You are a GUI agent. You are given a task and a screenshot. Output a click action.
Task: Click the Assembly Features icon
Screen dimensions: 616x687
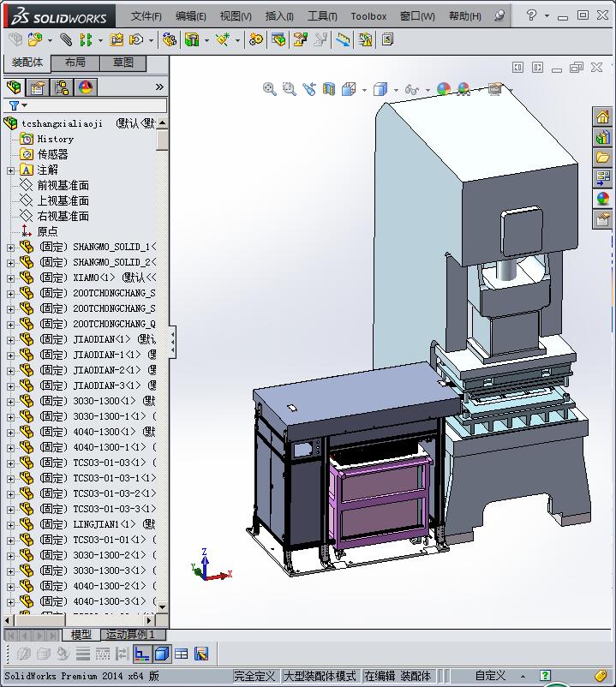point(191,40)
